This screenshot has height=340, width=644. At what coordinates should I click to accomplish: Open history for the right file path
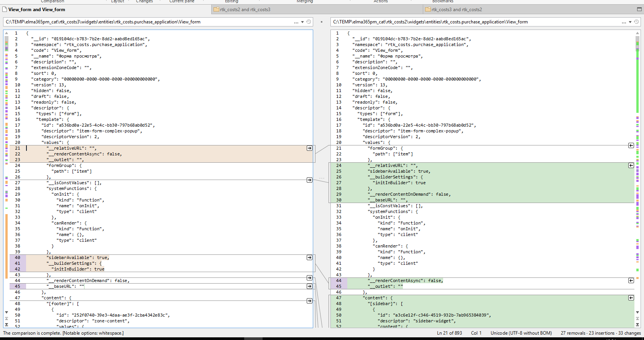pos(636,22)
